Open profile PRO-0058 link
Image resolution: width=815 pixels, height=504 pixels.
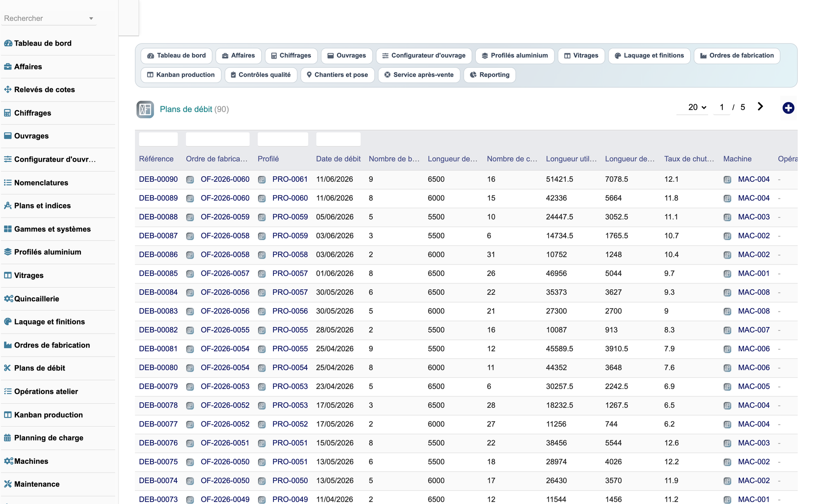coord(290,255)
